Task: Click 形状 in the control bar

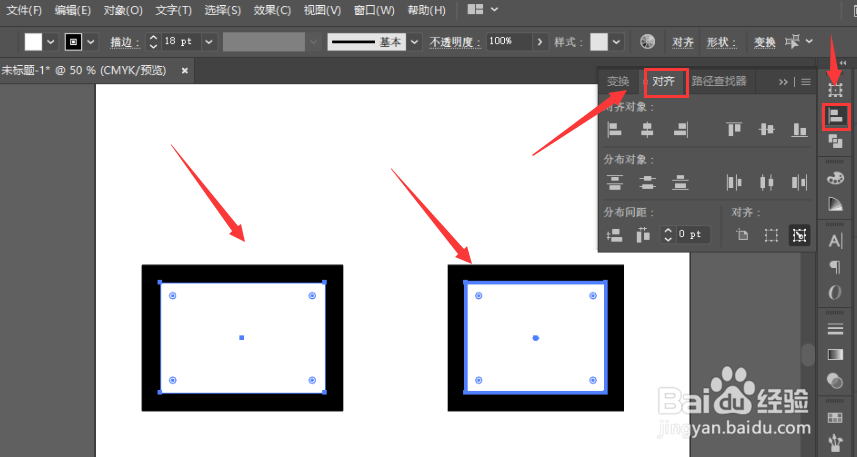Action: (x=721, y=42)
